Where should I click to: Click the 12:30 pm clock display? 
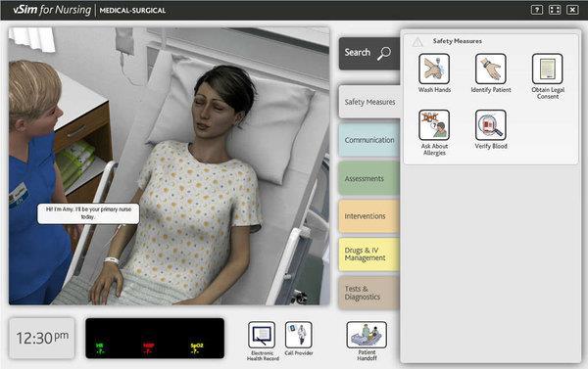[x=42, y=339]
